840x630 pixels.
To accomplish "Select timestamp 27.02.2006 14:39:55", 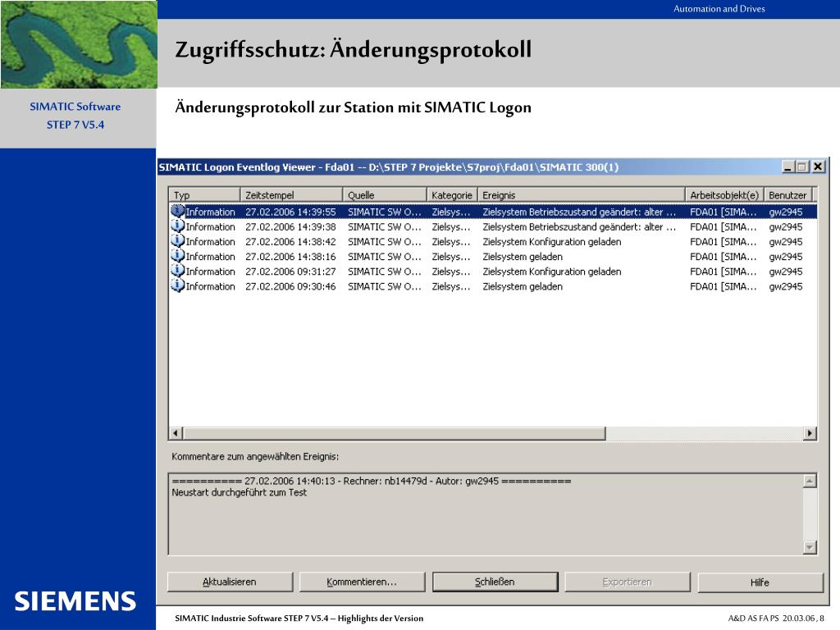I will coord(290,212).
